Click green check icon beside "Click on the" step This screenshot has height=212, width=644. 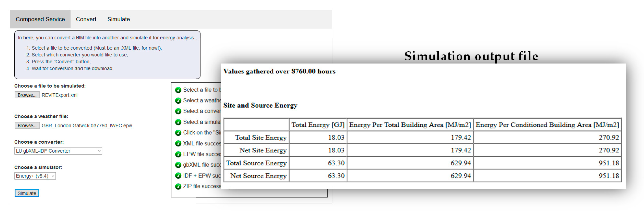(178, 133)
